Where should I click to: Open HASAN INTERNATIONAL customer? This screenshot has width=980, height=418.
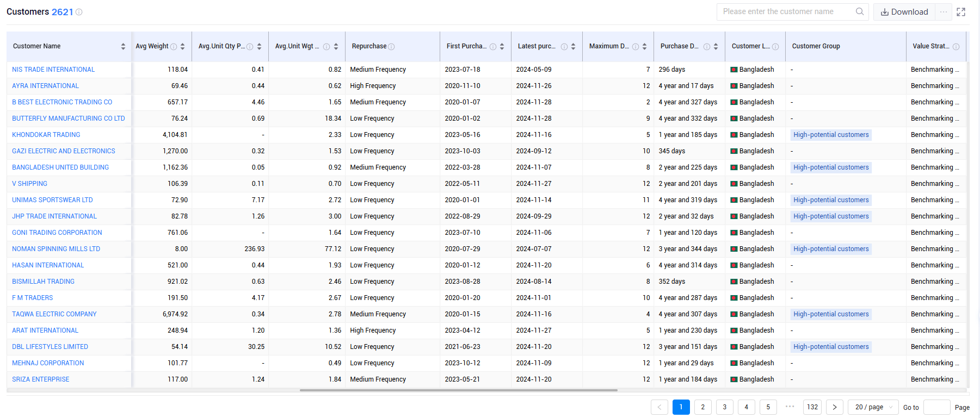48,265
